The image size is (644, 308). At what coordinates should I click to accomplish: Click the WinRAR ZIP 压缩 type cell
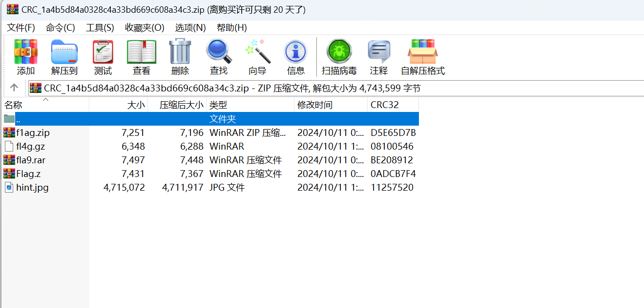(247, 132)
